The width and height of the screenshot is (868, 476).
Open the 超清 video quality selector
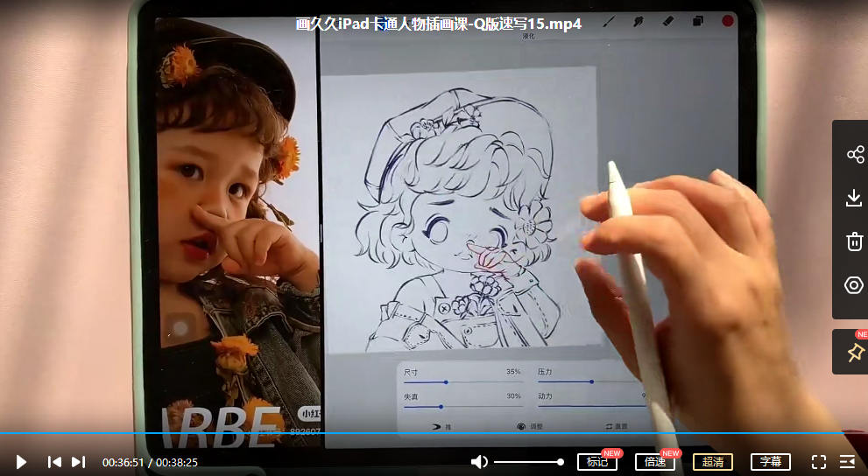click(x=712, y=462)
